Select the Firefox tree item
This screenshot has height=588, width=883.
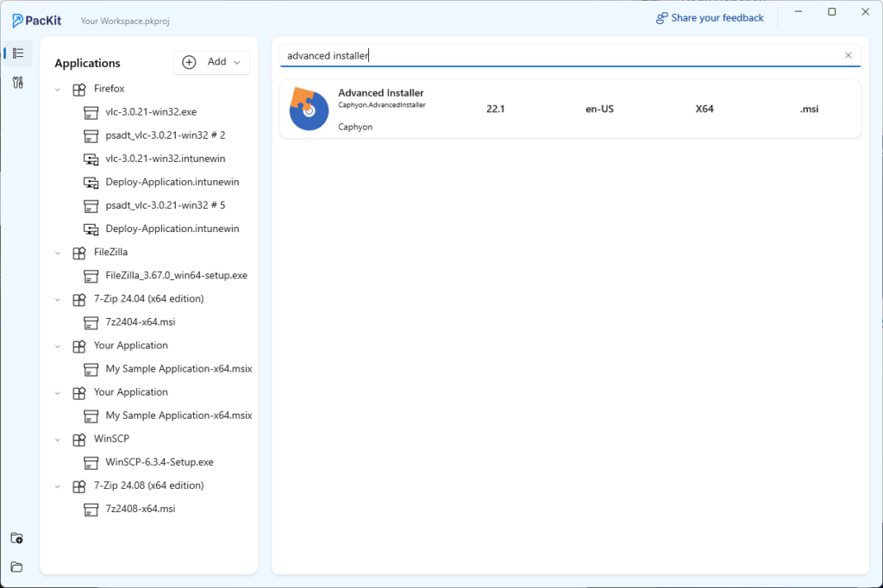110,89
